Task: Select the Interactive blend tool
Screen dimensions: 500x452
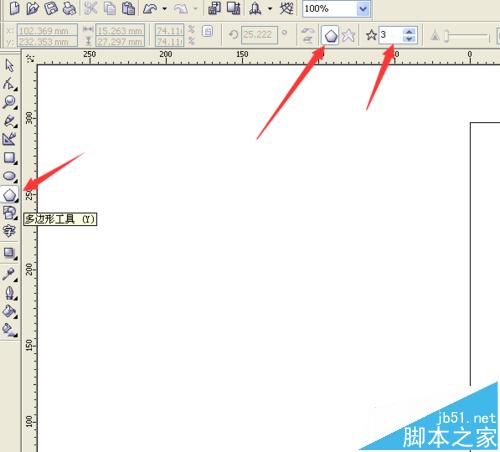Action: pos(10,253)
